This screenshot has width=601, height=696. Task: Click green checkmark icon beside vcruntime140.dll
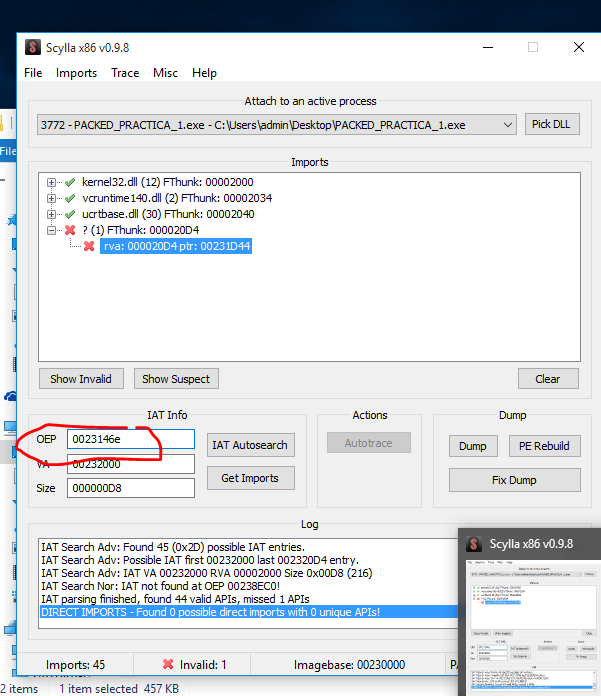tap(70, 199)
